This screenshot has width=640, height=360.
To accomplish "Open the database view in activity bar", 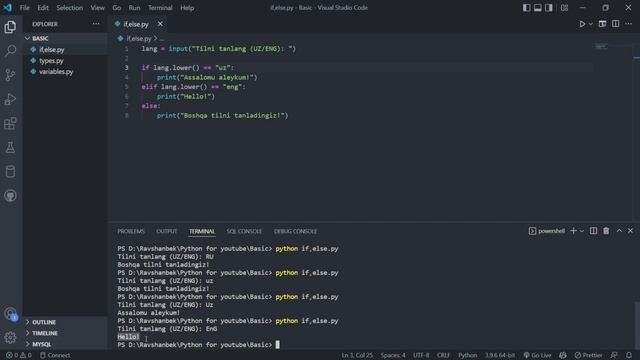I will pos(10,171).
